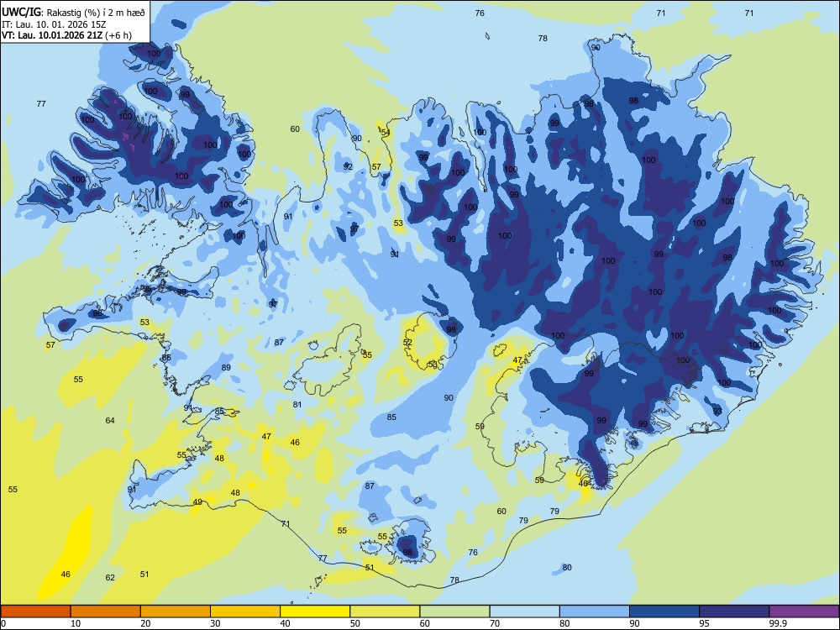Image resolution: width=840 pixels, height=630 pixels.
Task: Click the '30' legend tick label
Action: pyautogui.click(x=215, y=623)
